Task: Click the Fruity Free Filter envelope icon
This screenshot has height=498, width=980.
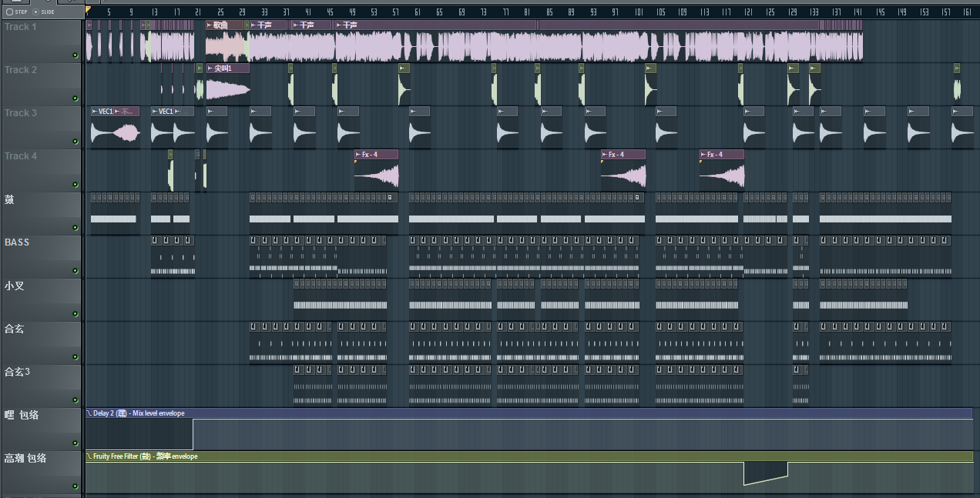Action: [89, 456]
